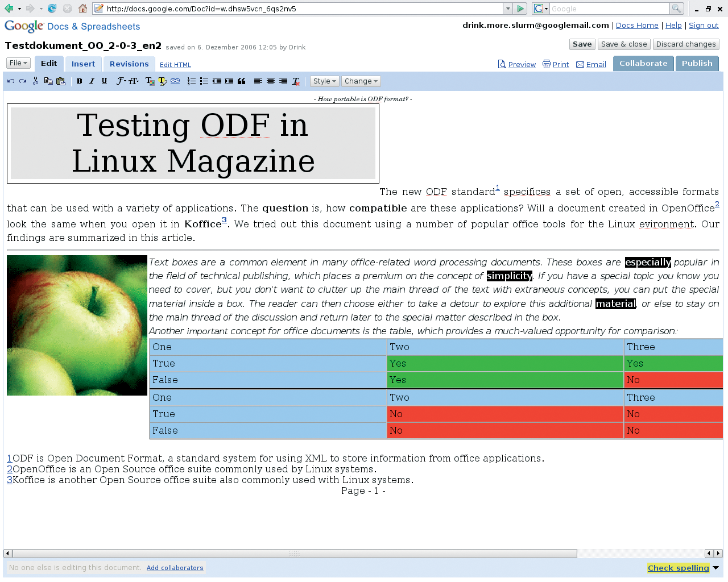Image resolution: width=728 pixels, height=582 pixels.
Task: Open the Collaborate tab
Action: click(643, 64)
